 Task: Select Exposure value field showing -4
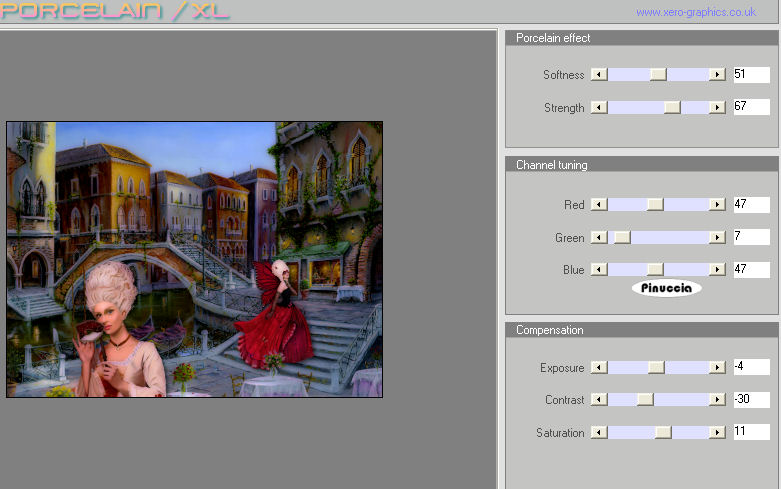(752, 367)
